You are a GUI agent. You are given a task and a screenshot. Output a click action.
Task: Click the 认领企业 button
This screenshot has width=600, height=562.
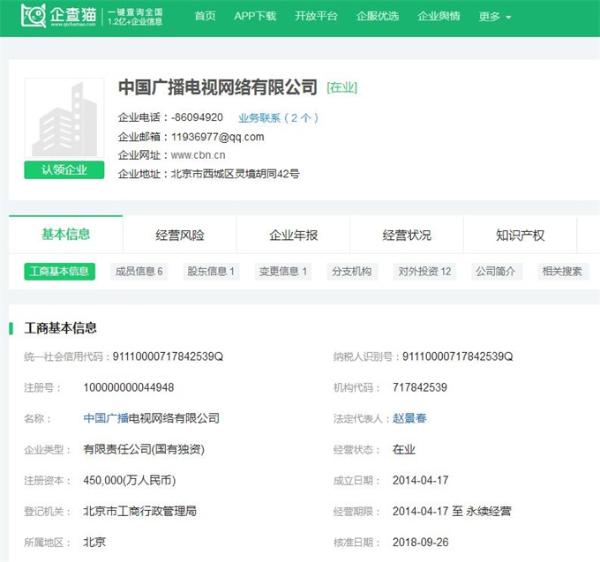64,170
